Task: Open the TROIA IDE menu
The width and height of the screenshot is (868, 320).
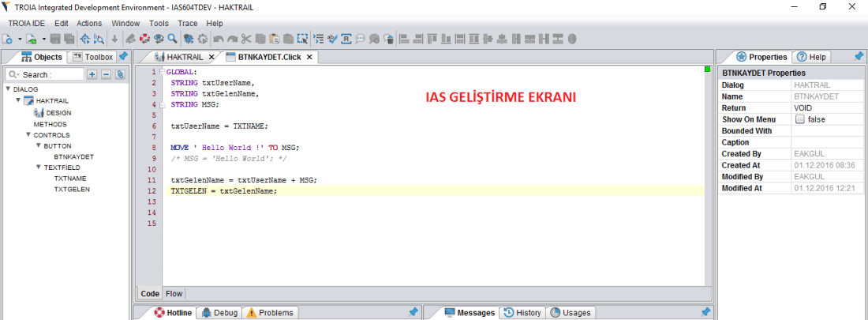Action: pos(27,23)
